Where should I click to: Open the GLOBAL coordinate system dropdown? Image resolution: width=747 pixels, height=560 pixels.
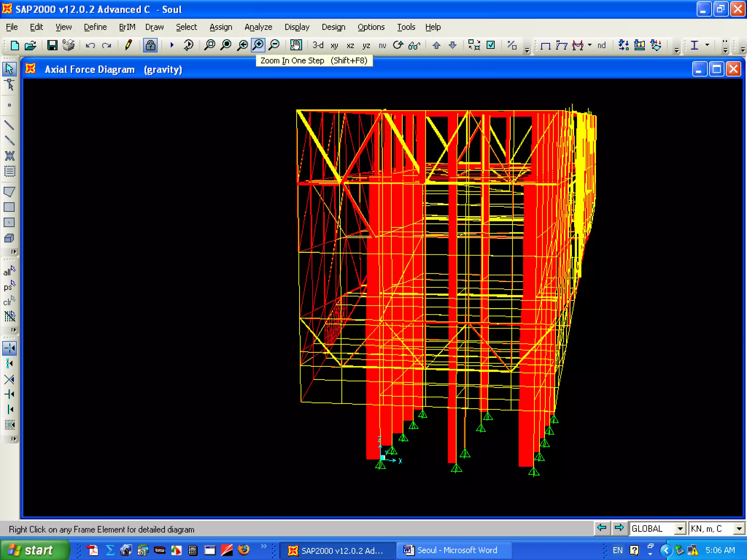pyautogui.click(x=680, y=529)
